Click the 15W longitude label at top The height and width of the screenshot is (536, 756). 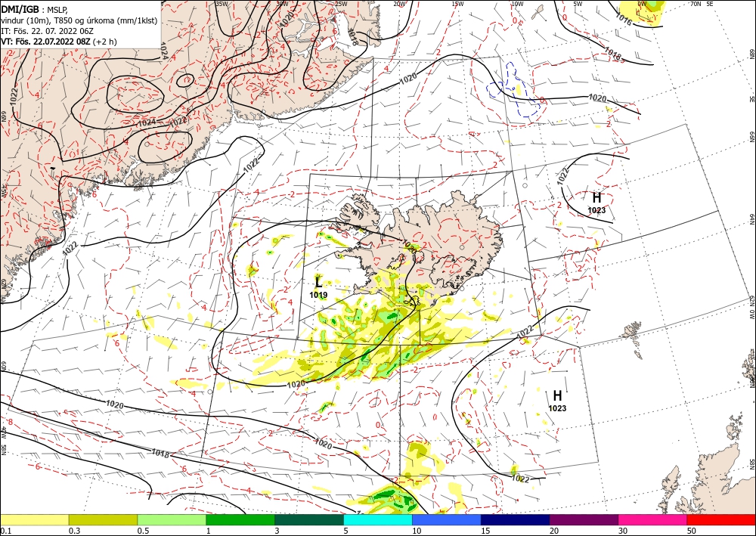[x=457, y=4]
